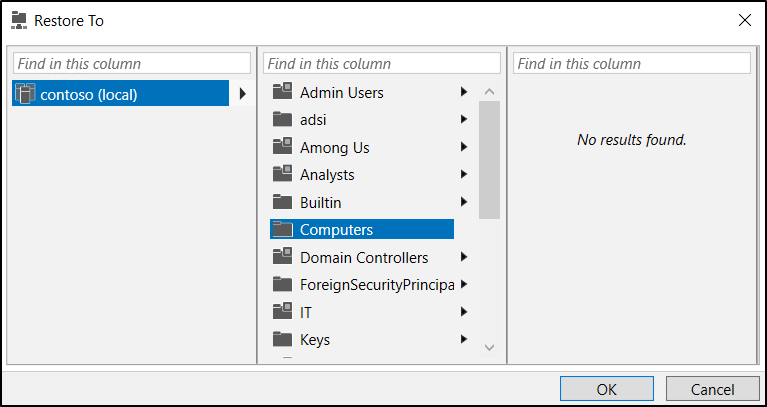Viewport: 767px width, 407px height.
Task: Expand the IT arrow
Action: coord(464,312)
